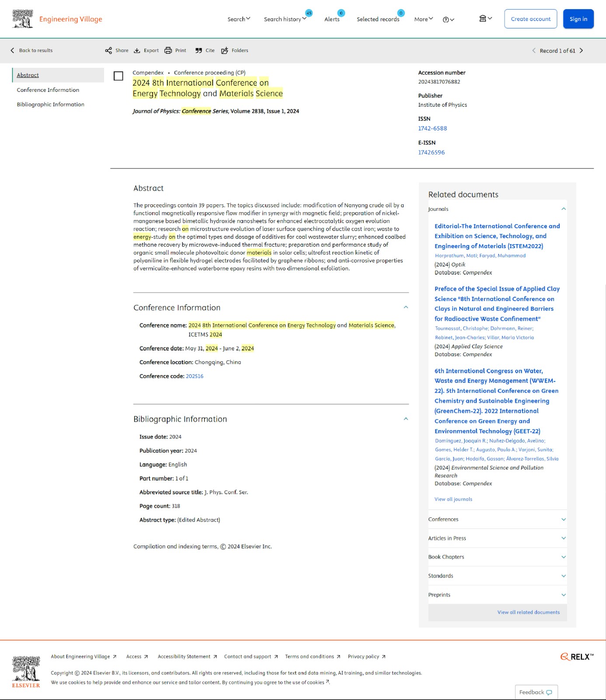Open the institution building icon menu
This screenshot has height=700, width=606.
485,18
